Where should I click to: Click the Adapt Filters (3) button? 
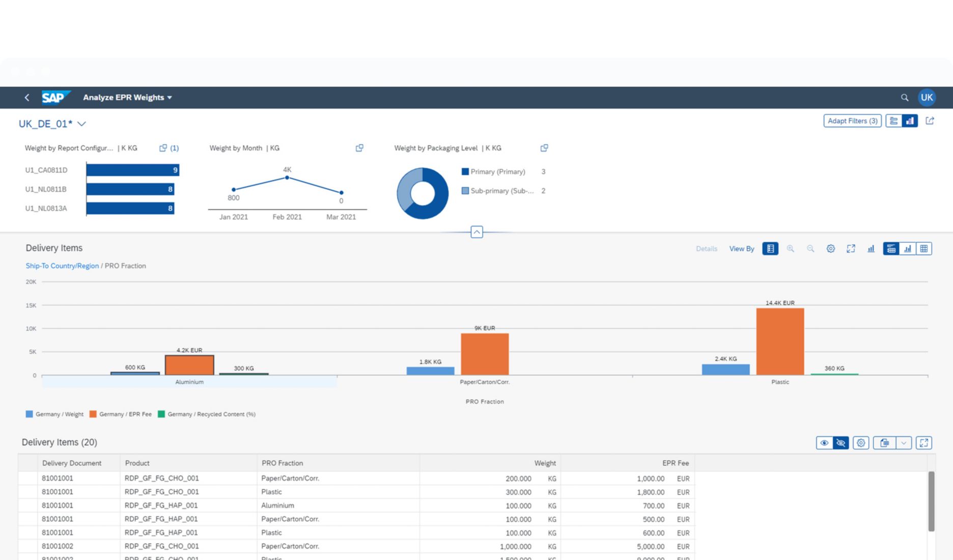852,121
